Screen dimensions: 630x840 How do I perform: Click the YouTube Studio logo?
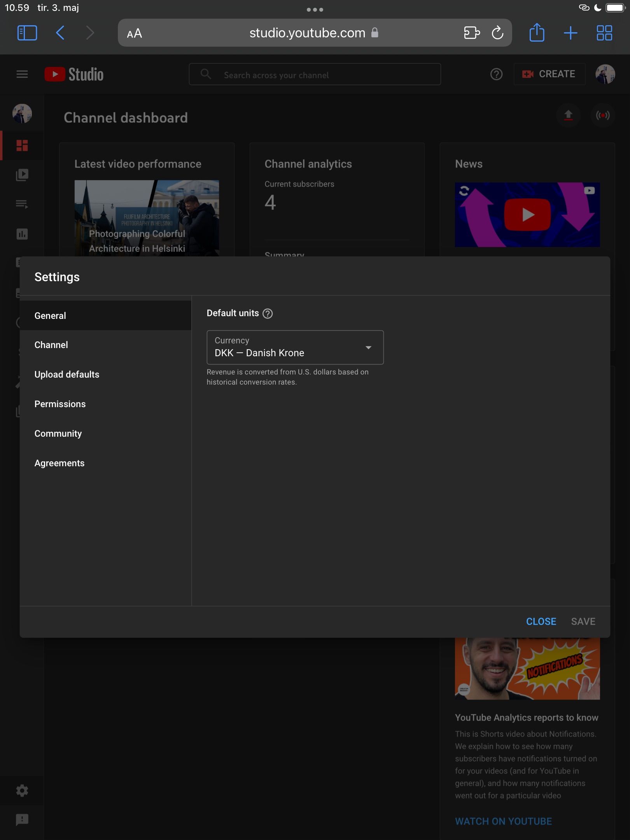click(74, 74)
